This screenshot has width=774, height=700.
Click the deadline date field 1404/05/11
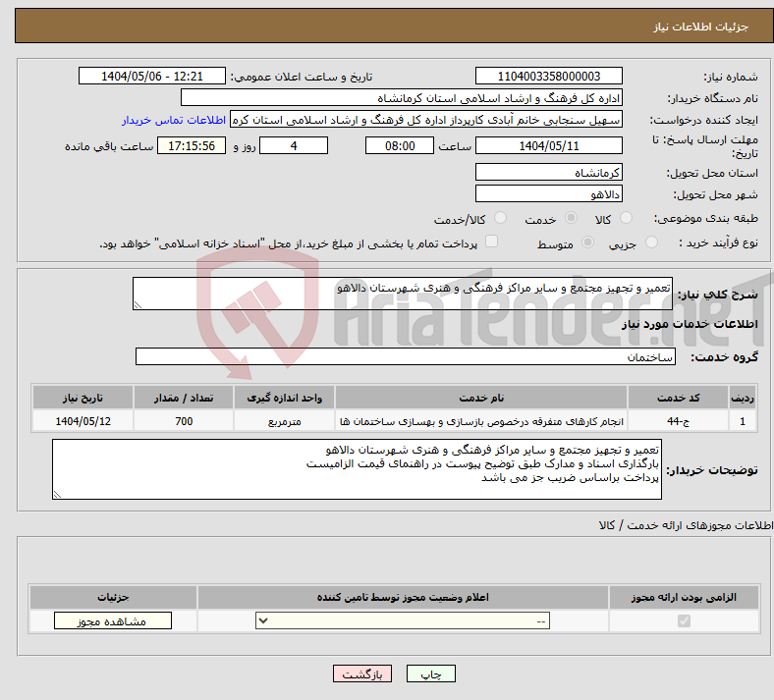(548, 145)
